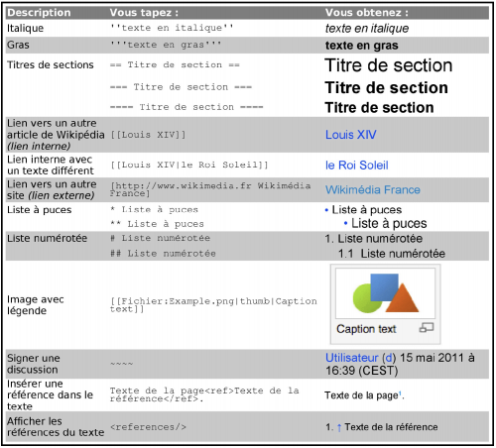Image resolution: width=496 pixels, height=448 pixels.
Task: Click the 'Image avec légende' label
Action: coord(36,305)
